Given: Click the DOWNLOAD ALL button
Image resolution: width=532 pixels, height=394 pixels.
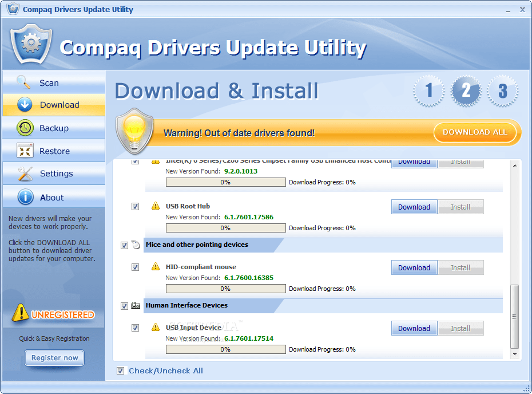Looking at the screenshot, I should tap(475, 132).
